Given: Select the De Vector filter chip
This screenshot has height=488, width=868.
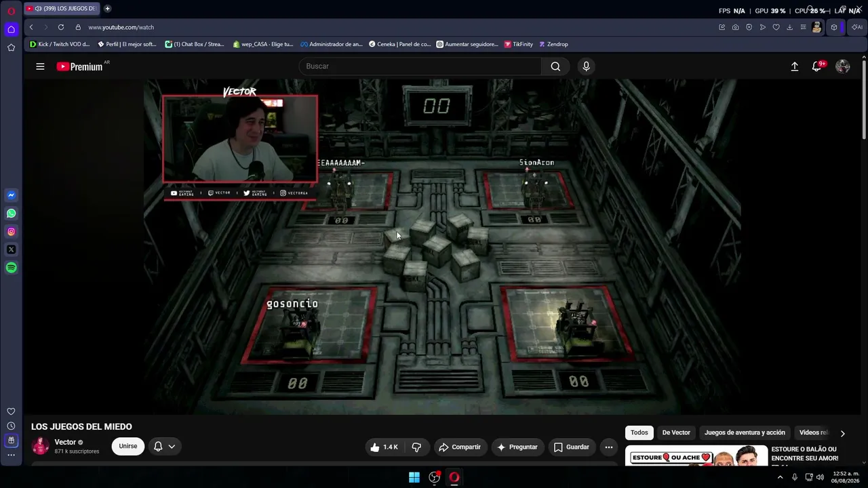Looking at the screenshot, I should click(676, 432).
